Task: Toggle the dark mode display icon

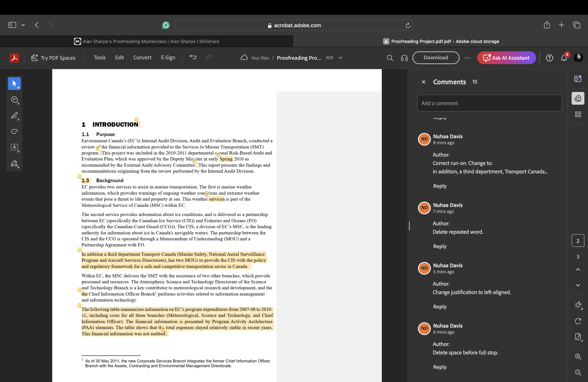Action: [578, 305]
